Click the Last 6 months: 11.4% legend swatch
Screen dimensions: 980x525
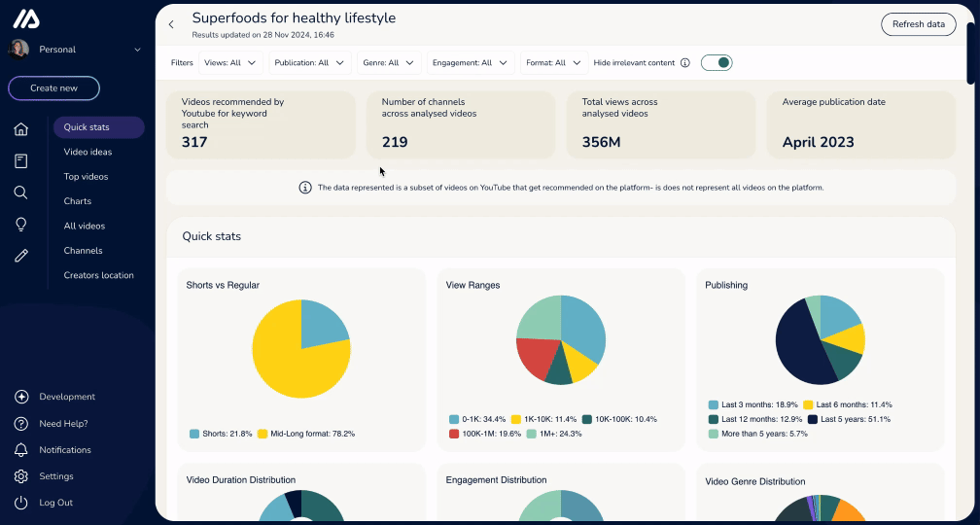808,405
